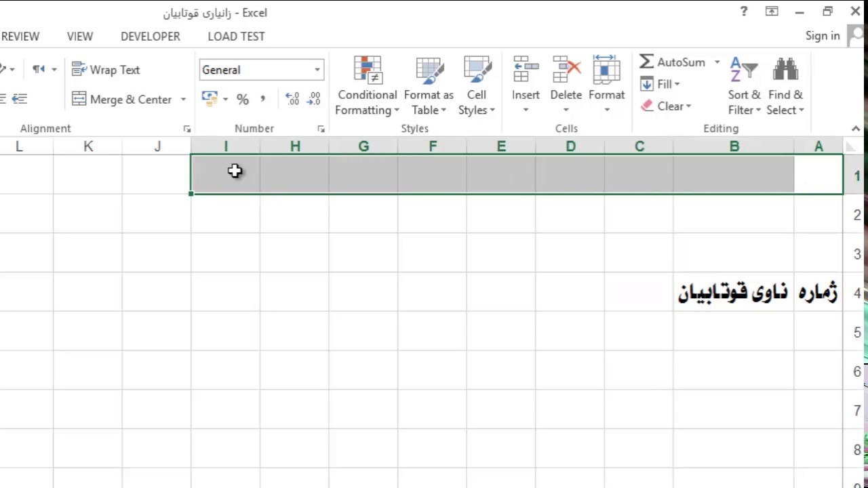The width and height of the screenshot is (868, 488).
Task: Open the Cell Styles gallery
Action: tap(477, 86)
